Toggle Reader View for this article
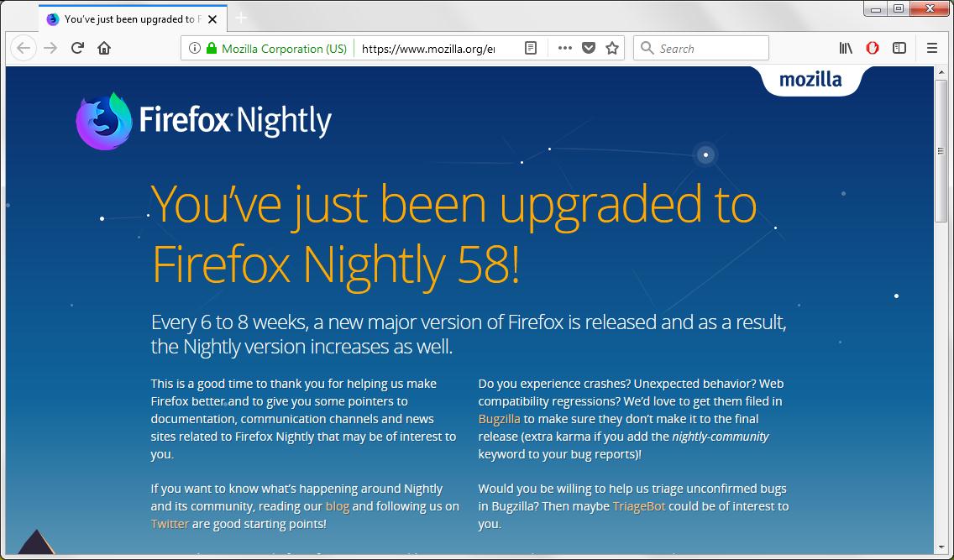Image resolution: width=954 pixels, height=560 pixels. 530,48
